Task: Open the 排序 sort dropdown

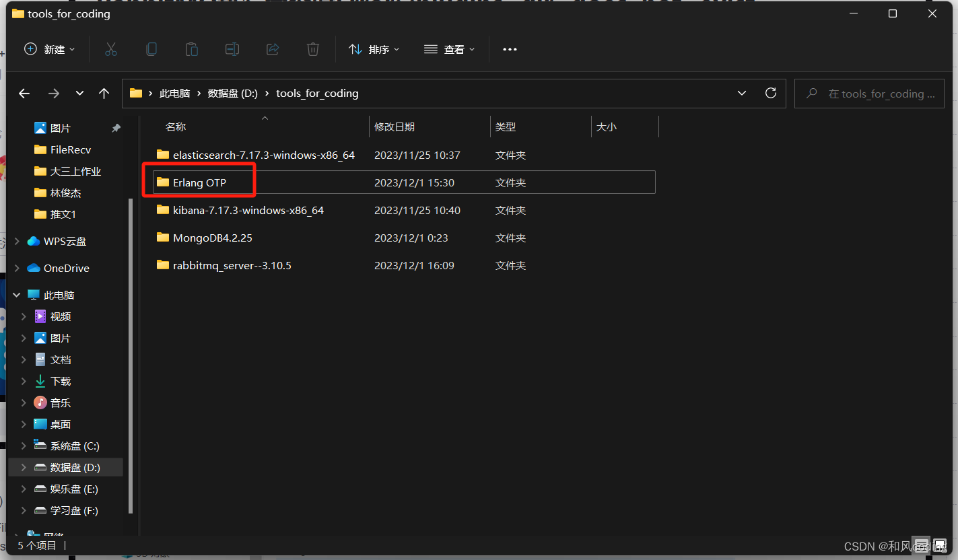Action: 374,49
